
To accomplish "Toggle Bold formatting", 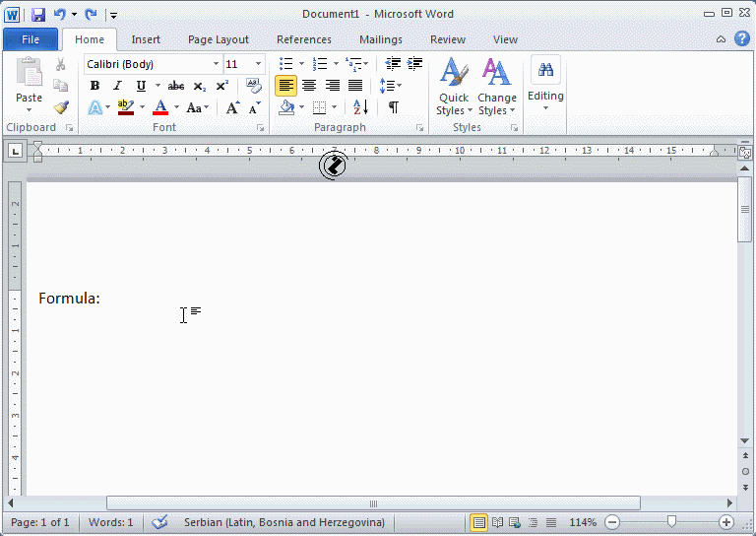I will 94,86.
